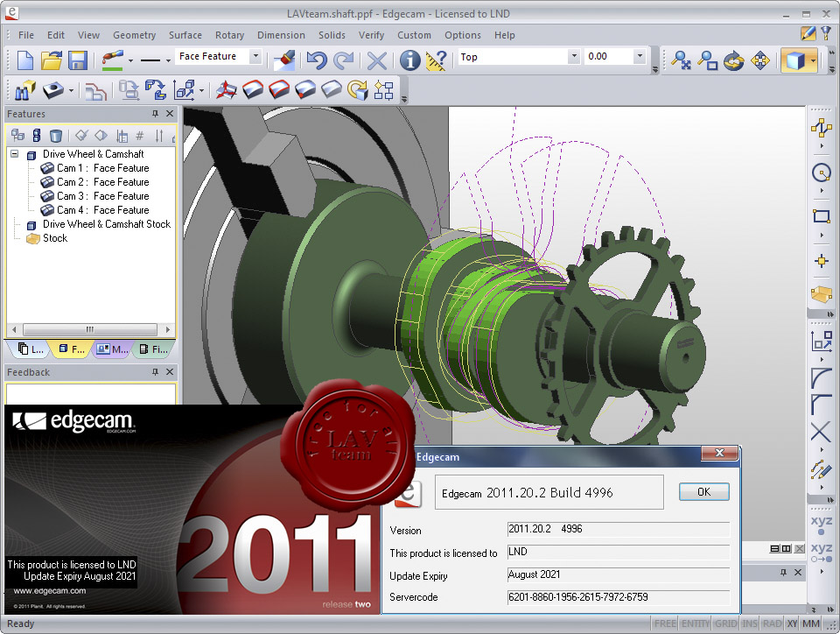Image resolution: width=840 pixels, height=634 pixels.
Task: Select the polyline tool in right toolbar
Action: tap(822, 128)
